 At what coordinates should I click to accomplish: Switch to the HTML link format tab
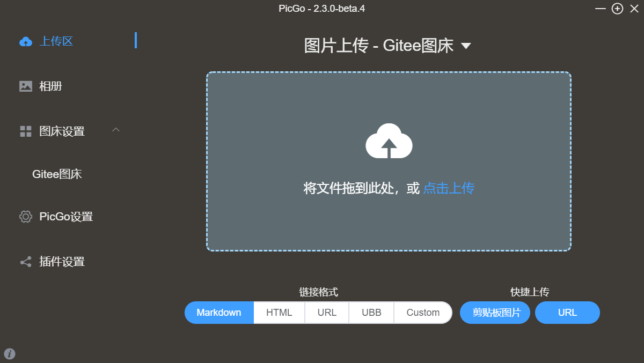point(279,313)
